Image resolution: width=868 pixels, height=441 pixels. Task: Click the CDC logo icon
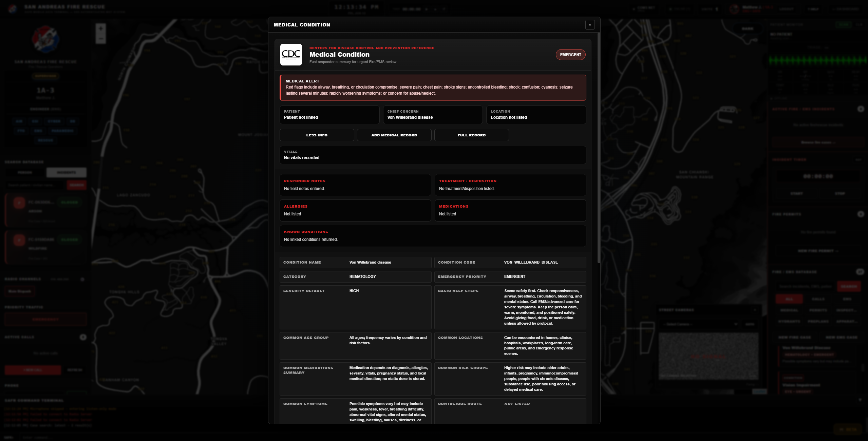tap(291, 55)
